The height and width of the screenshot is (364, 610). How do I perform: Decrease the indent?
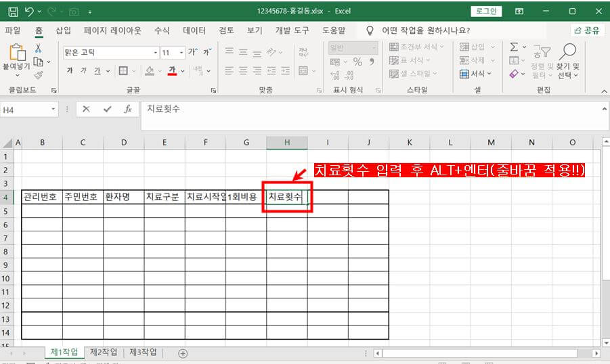coord(271,70)
